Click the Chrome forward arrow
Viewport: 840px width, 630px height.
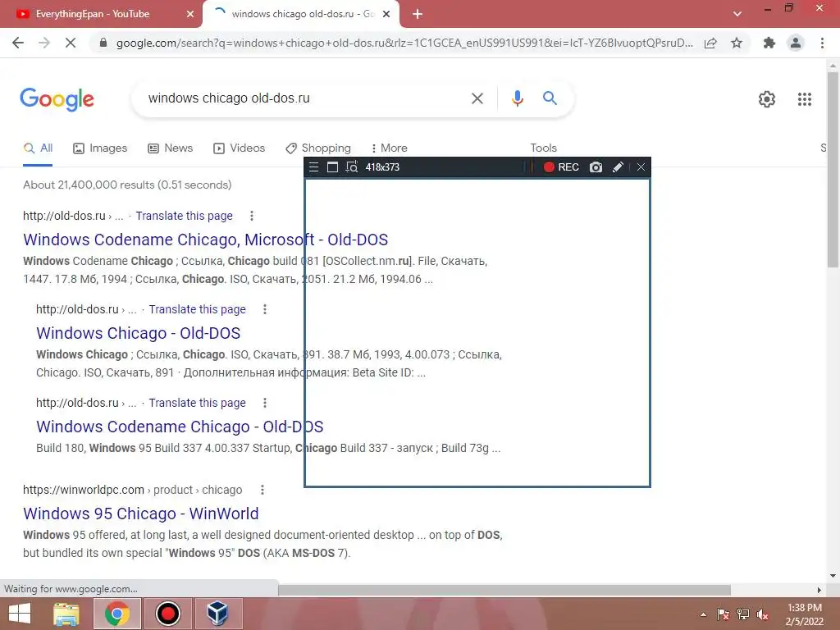(44, 43)
